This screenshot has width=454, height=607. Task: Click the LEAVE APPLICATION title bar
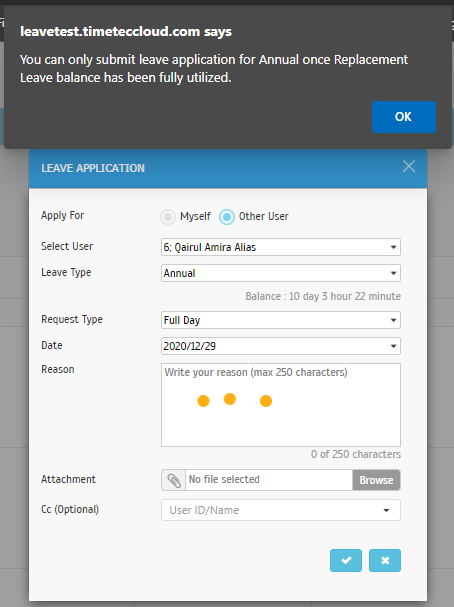tap(228, 168)
